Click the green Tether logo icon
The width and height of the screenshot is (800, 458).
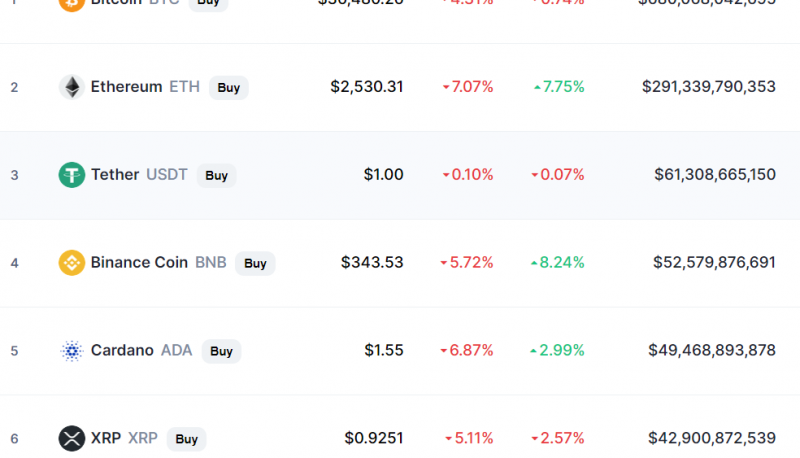(71, 175)
